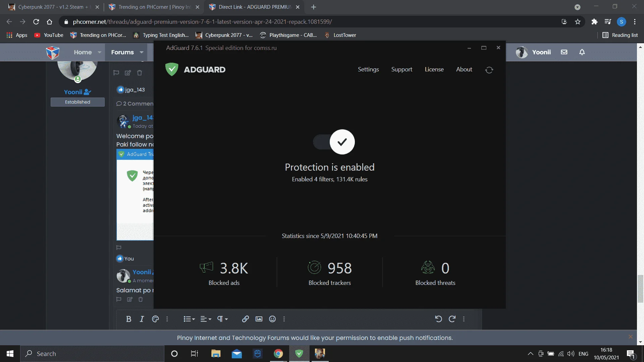
Task: Open the Forums tab on PHCorner
Action: [x=122, y=52]
